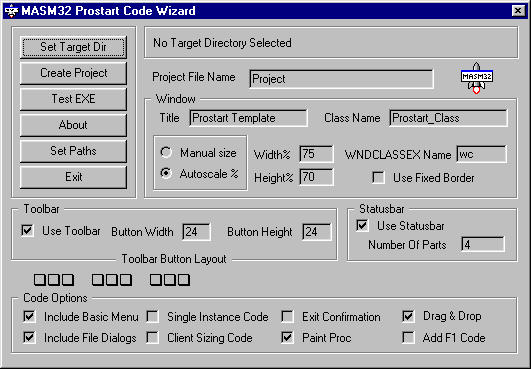Click the Button Width input field
Viewport: 531px width, 369px height.
(196, 232)
